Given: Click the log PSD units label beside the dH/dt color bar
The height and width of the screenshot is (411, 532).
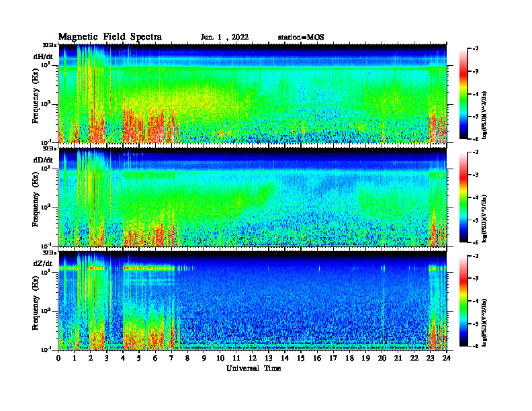Looking at the screenshot, I should [x=484, y=115].
